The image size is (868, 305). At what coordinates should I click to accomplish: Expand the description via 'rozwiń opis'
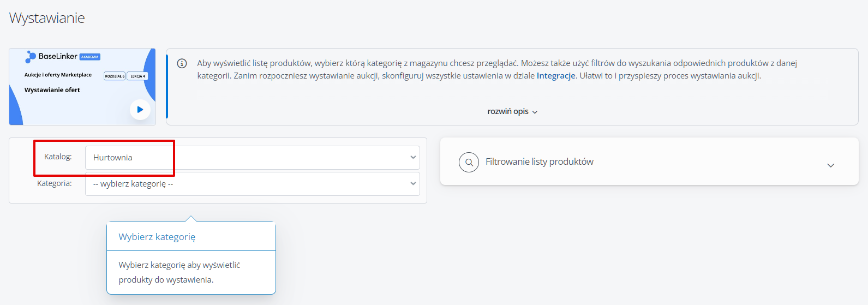pyautogui.click(x=508, y=111)
